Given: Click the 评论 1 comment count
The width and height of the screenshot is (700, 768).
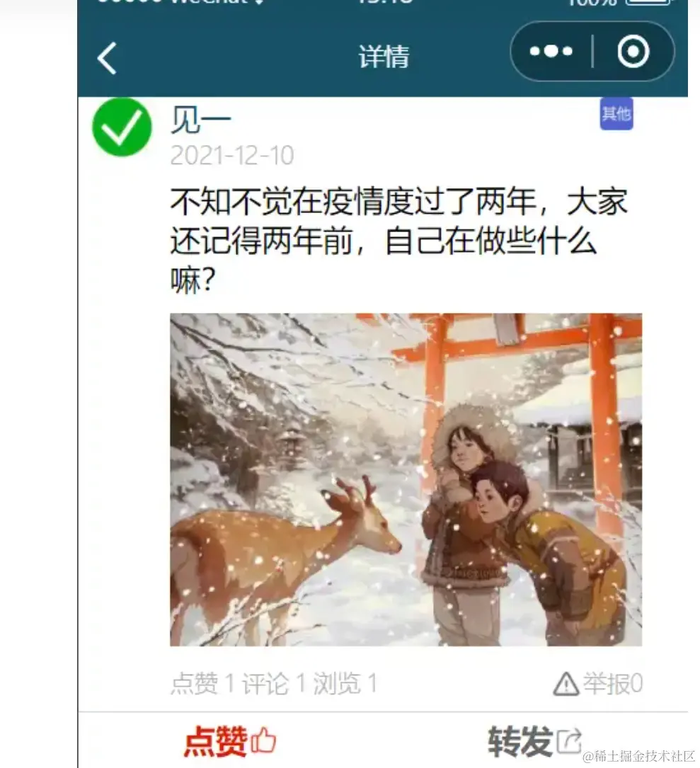Looking at the screenshot, I should (x=275, y=683).
